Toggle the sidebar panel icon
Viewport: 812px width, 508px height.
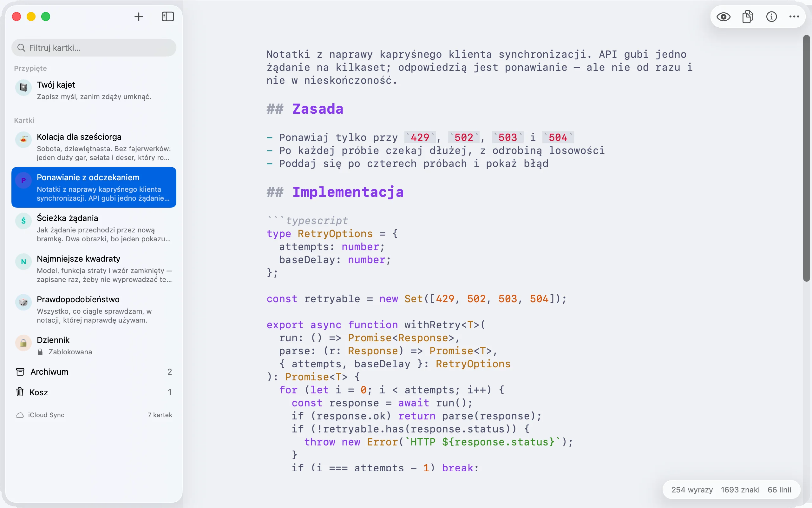click(168, 17)
